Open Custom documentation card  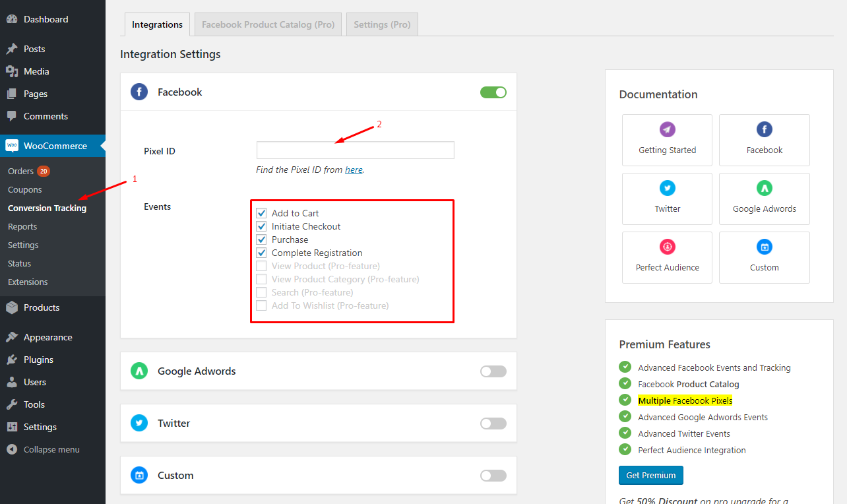point(765,257)
